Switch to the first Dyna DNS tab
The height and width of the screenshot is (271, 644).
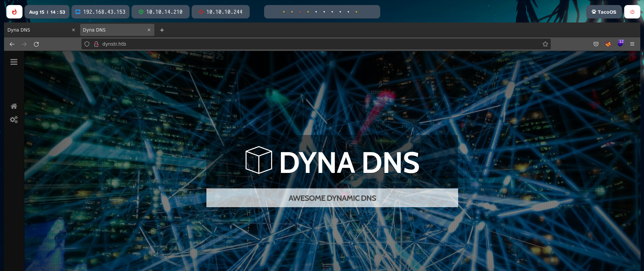pos(37,30)
